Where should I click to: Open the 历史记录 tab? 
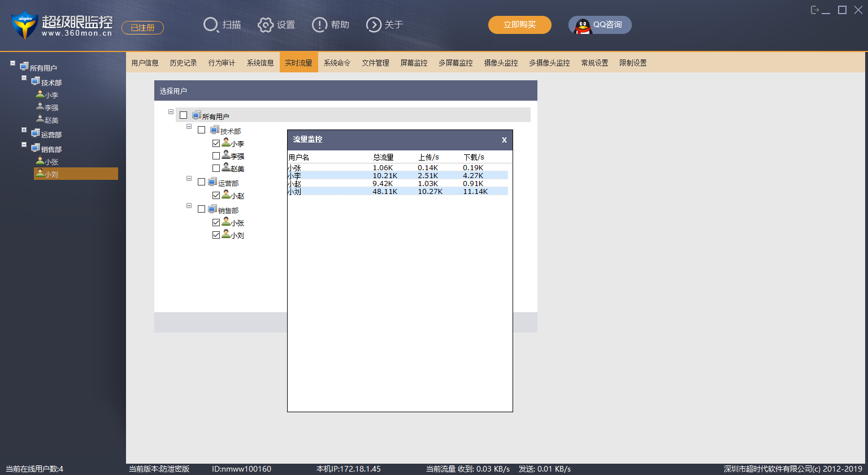[x=183, y=63]
